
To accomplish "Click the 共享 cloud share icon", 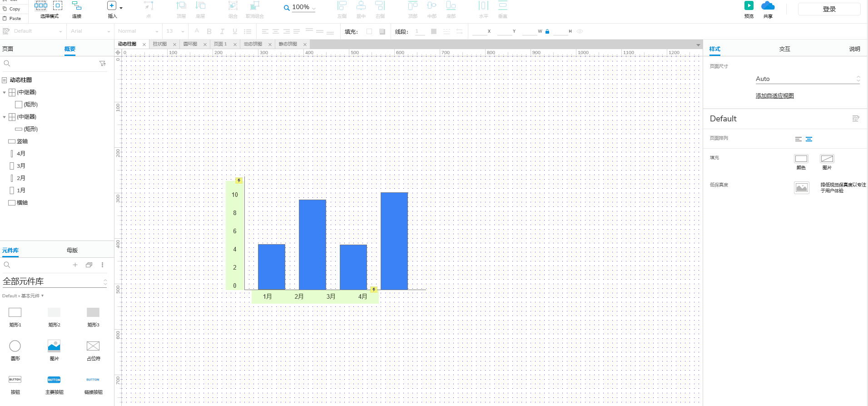I will click(768, 6).
